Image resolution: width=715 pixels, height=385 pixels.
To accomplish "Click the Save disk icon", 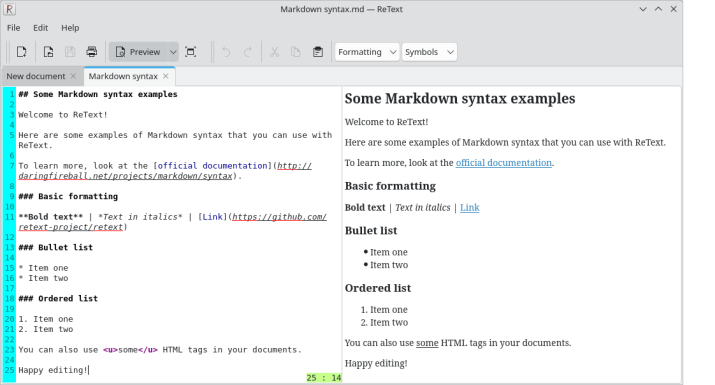I will click(x=70, y=52).
